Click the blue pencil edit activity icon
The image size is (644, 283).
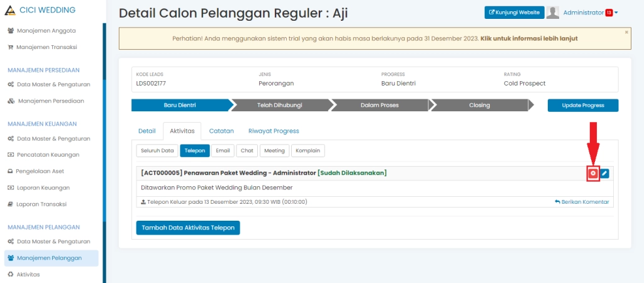[604, 173]
